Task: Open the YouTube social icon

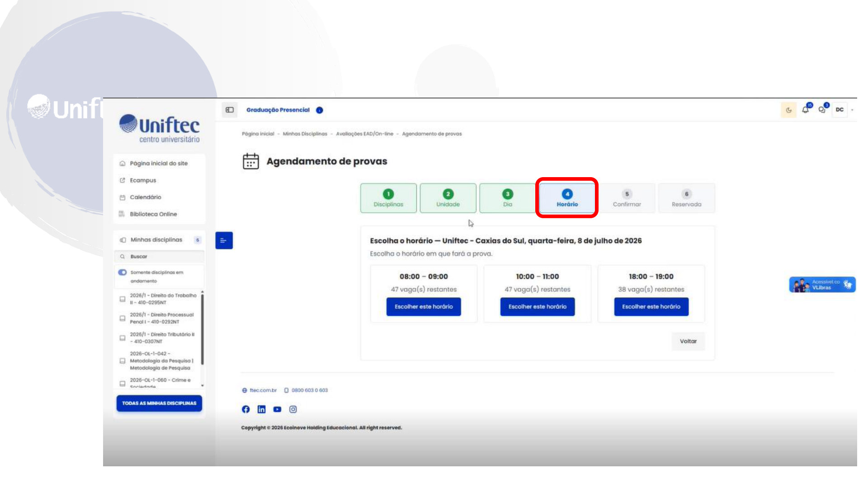Action: coord(277,409)
